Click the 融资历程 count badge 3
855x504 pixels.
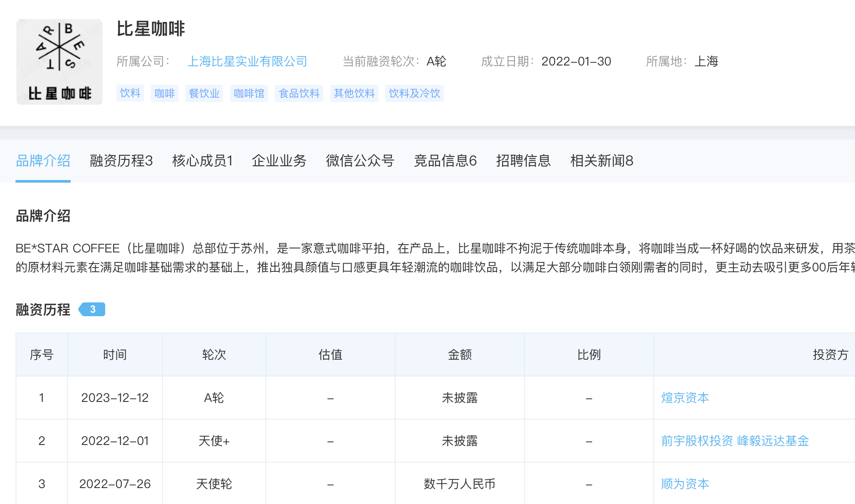click(x=92, y=309)
